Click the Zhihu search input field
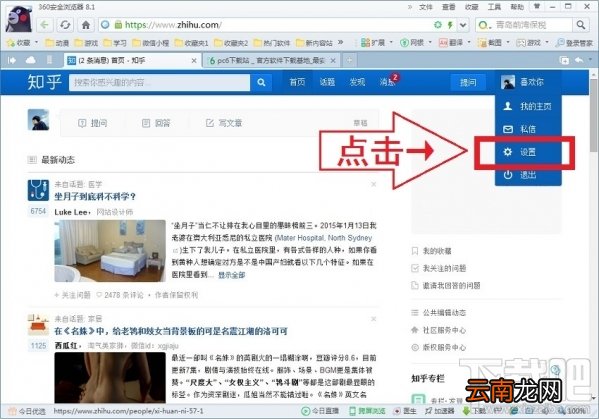The height and width of the screenshot is (419, 599). (160, 83)
